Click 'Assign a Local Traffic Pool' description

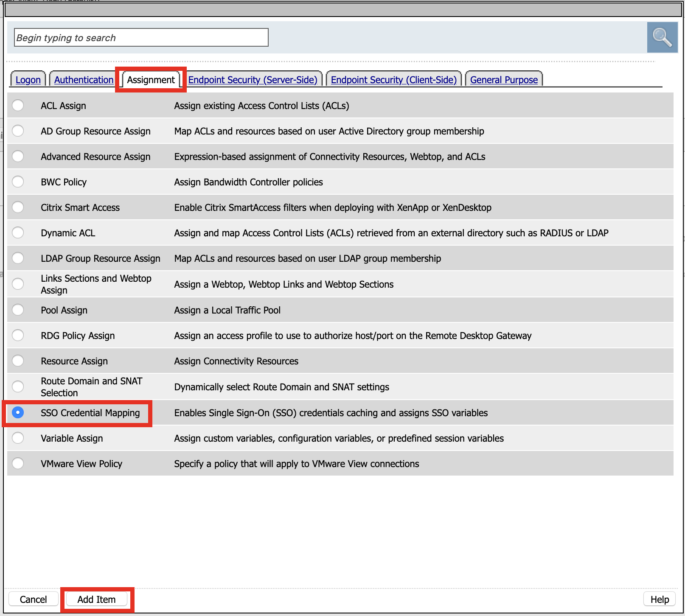(x=227, y=310)
